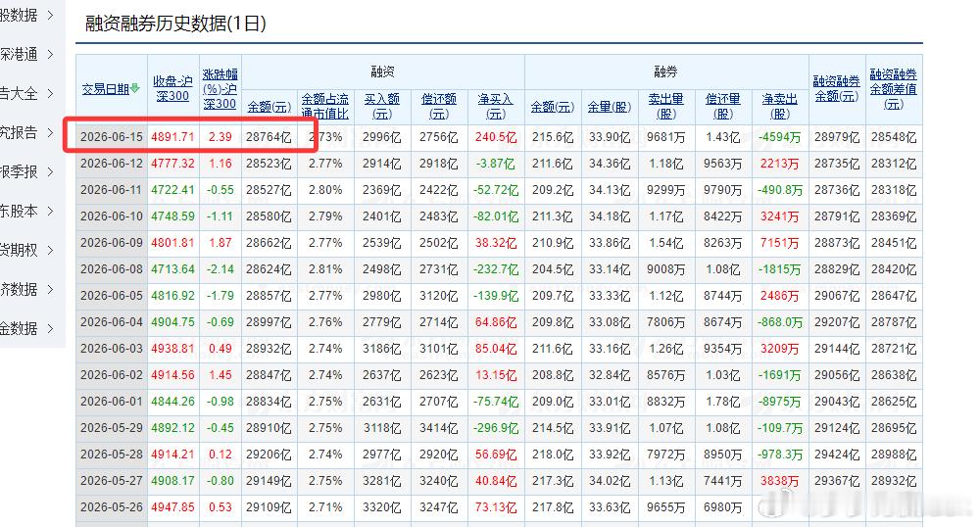This screenshot has height=527, width=980.
Task: Expand the 告大全 sidebar chevron
Action: click(x=51, y=93)
